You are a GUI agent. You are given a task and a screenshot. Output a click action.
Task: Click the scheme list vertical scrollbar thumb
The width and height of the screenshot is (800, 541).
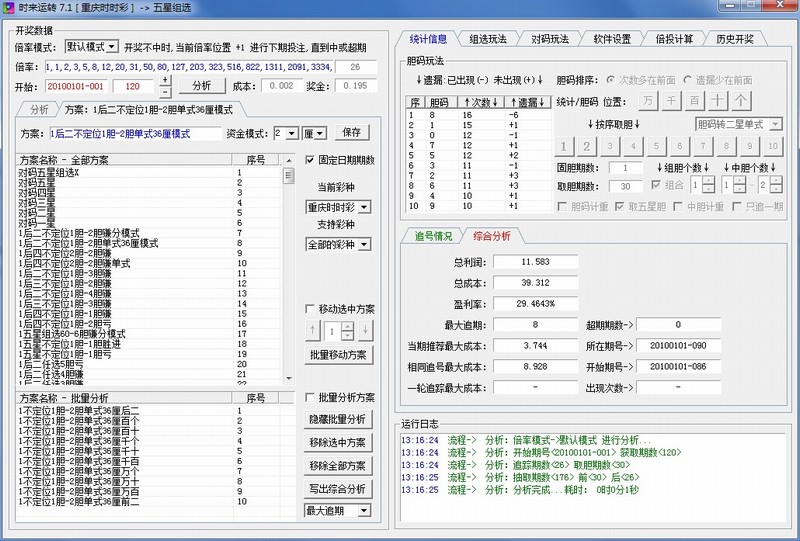pos(289,177)
